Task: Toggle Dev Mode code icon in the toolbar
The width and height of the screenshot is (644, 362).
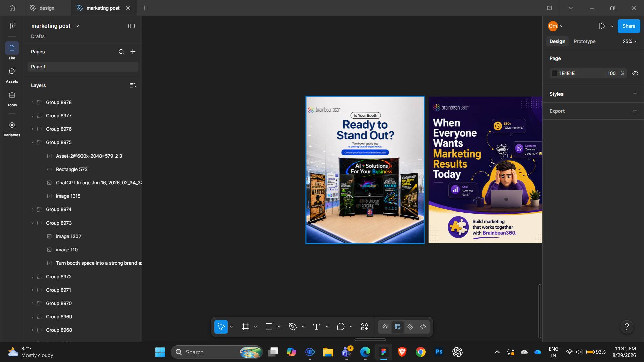Action: 423,327
